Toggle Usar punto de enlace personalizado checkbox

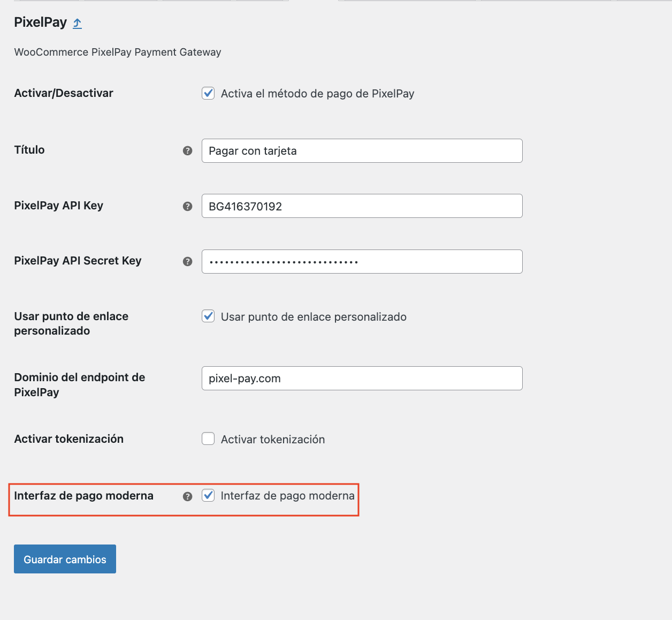[x=208, y=316]
